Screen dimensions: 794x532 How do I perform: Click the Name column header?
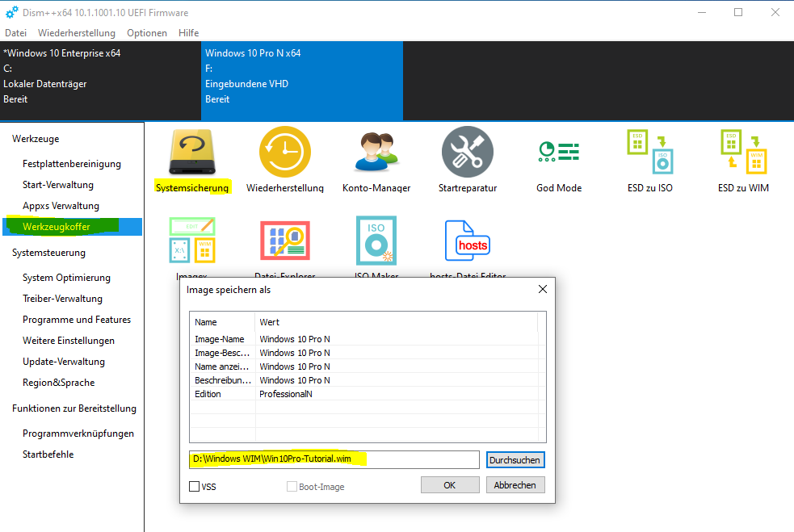(x=223, y=322)
